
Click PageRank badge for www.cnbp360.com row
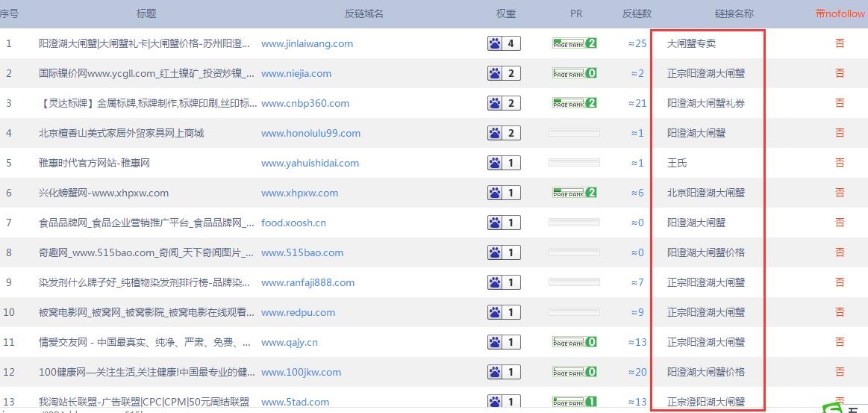point(574,103)
